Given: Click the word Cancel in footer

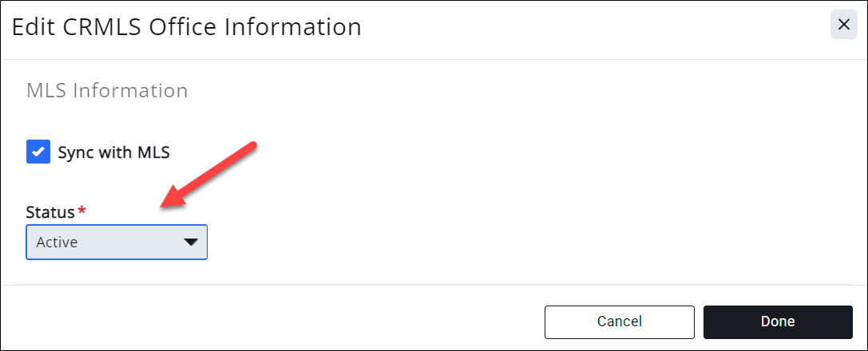Looking at the screenshot, I should pyautogui.click(x=619, y=321).
